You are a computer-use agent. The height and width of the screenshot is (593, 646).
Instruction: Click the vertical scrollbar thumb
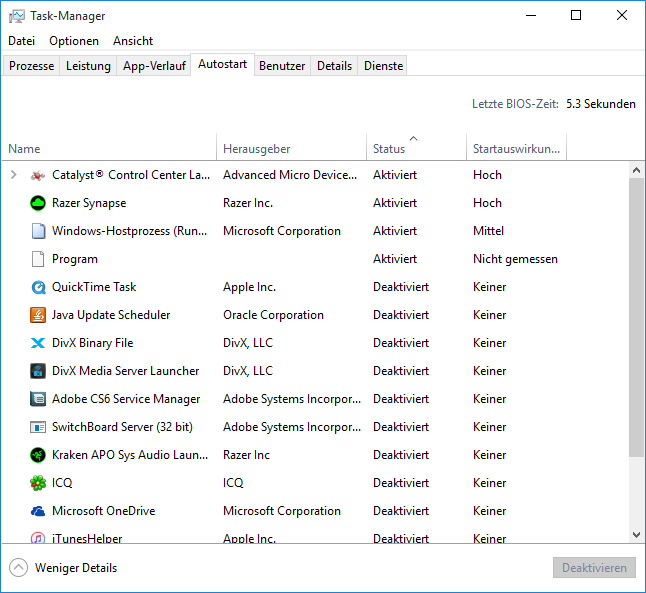[x=636, y=317]
